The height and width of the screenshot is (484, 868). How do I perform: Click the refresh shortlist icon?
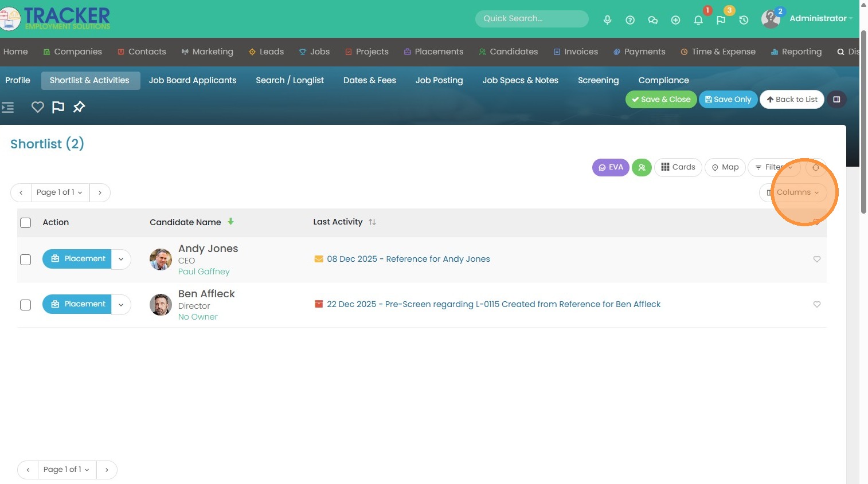coord(816,167)
